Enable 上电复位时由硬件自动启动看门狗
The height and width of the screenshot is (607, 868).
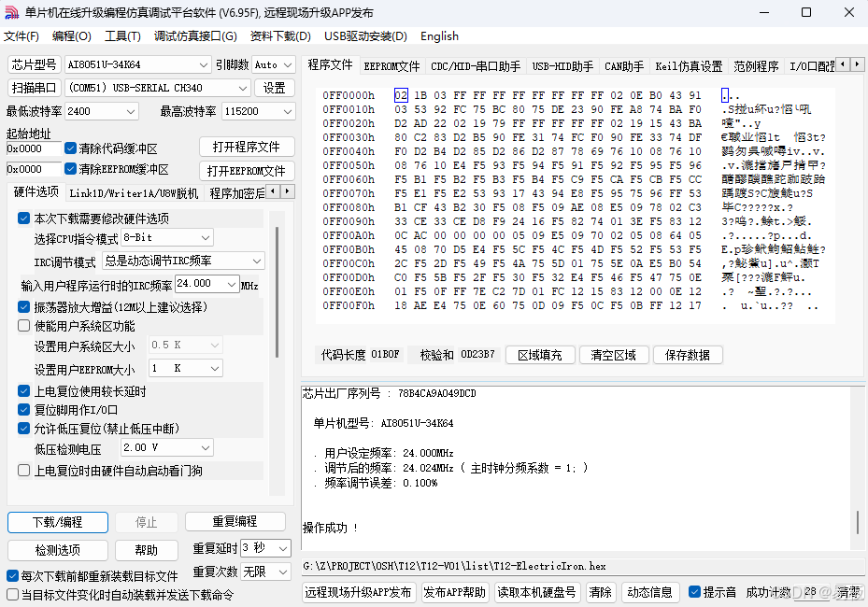pyautogui.click(x=23, y=471)
